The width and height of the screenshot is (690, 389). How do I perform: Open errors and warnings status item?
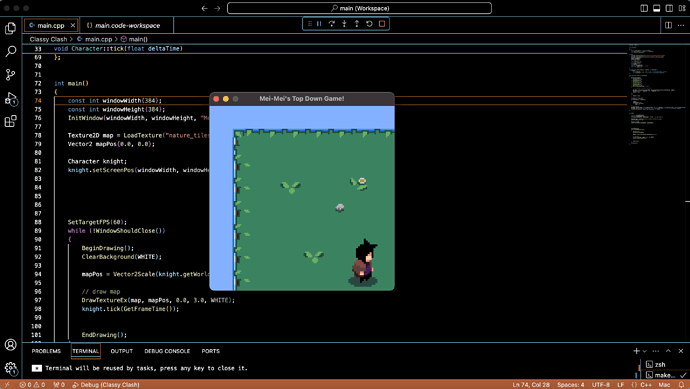(x=33, y=385)
